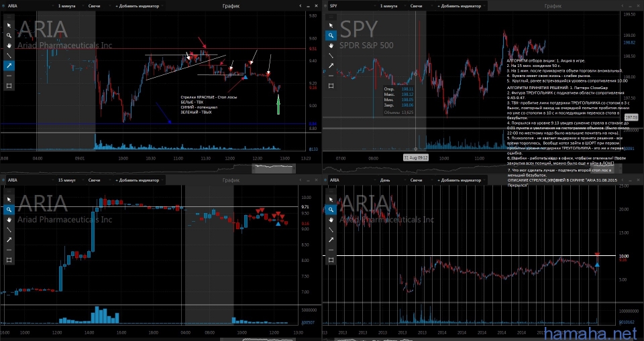Viewport: 644px width, 341px height.
Task: Select the arrow tool in ARIA daily chart
Action: coord(331,240)
